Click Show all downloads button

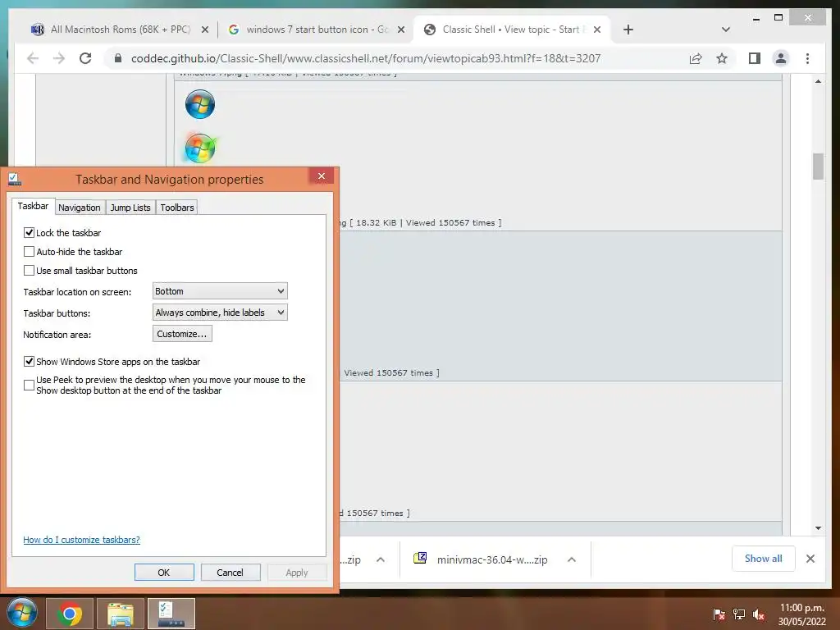(x=764, y=559)
